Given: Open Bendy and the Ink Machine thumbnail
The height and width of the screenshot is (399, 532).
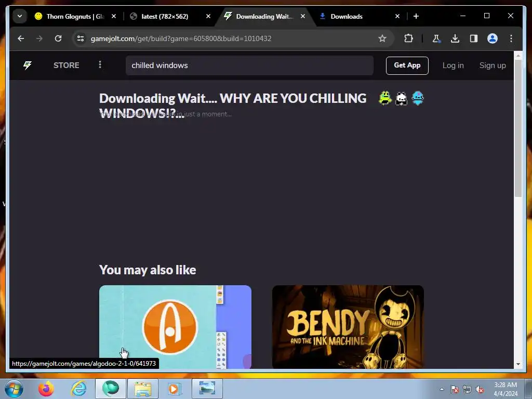Looking at the screenshot, I should coord(348,327).
